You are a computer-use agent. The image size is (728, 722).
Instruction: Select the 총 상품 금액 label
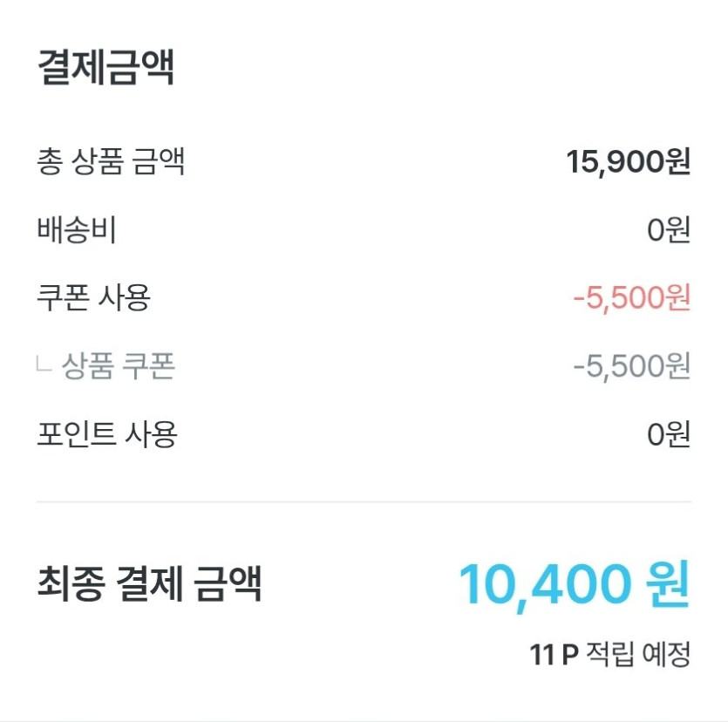[111, 161]
